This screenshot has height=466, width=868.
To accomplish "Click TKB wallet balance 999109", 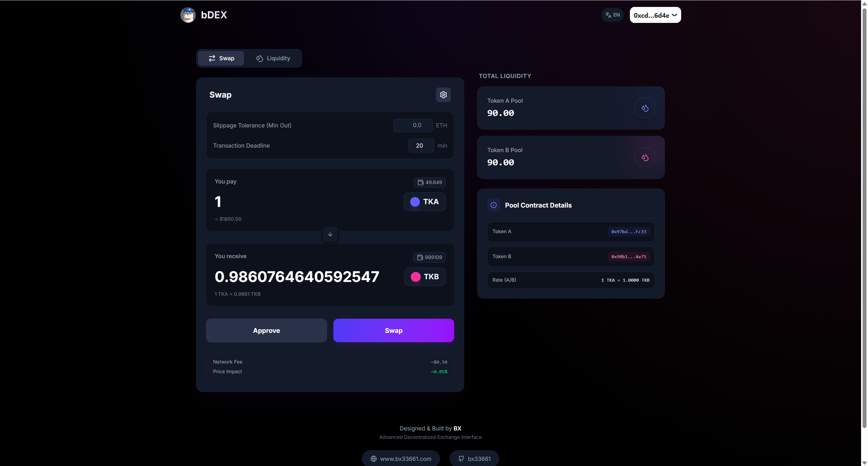I will [x=429, y=257].
